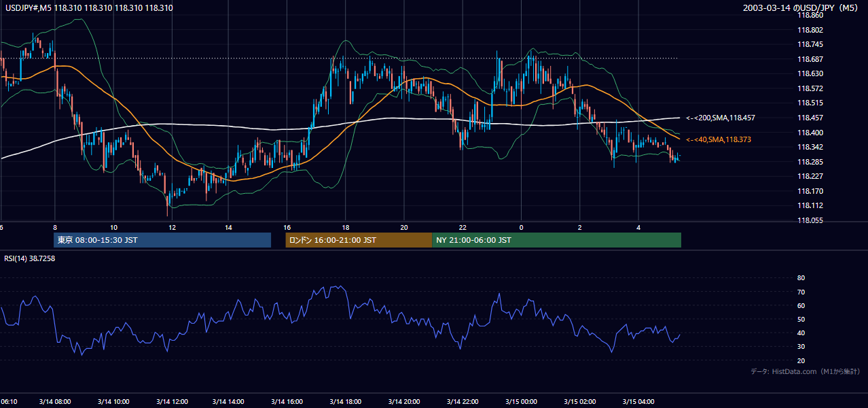Click price axis value 118.745

(x=809, y=44)
